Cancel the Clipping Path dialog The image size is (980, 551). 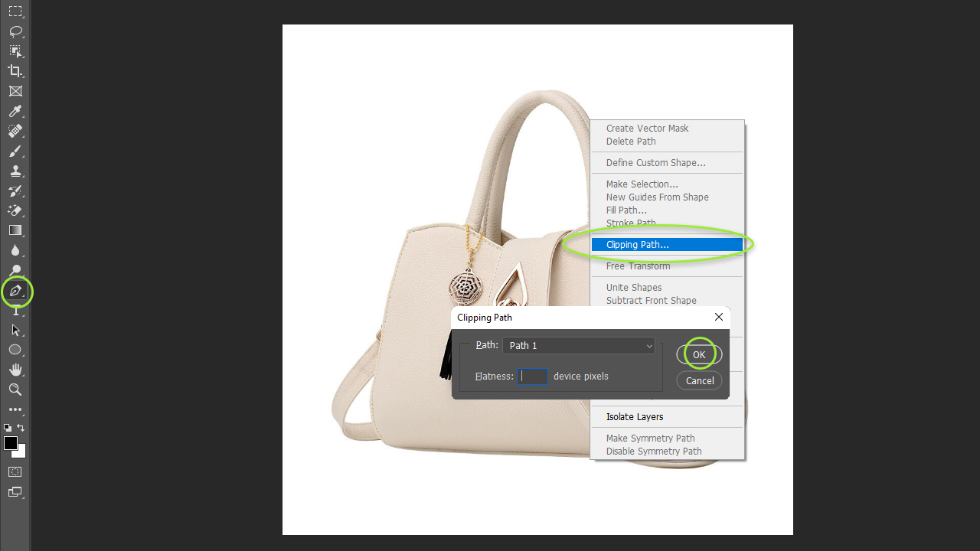pyautogui.click(x=699, y=380)
